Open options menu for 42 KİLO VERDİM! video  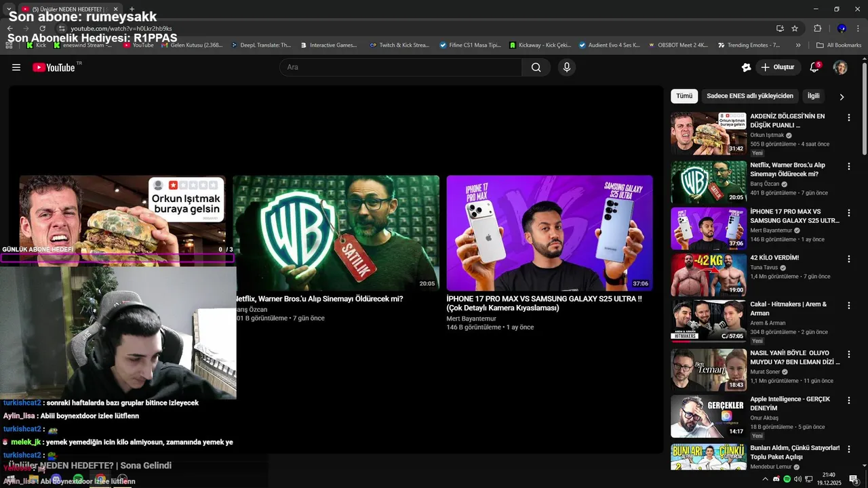848,259
